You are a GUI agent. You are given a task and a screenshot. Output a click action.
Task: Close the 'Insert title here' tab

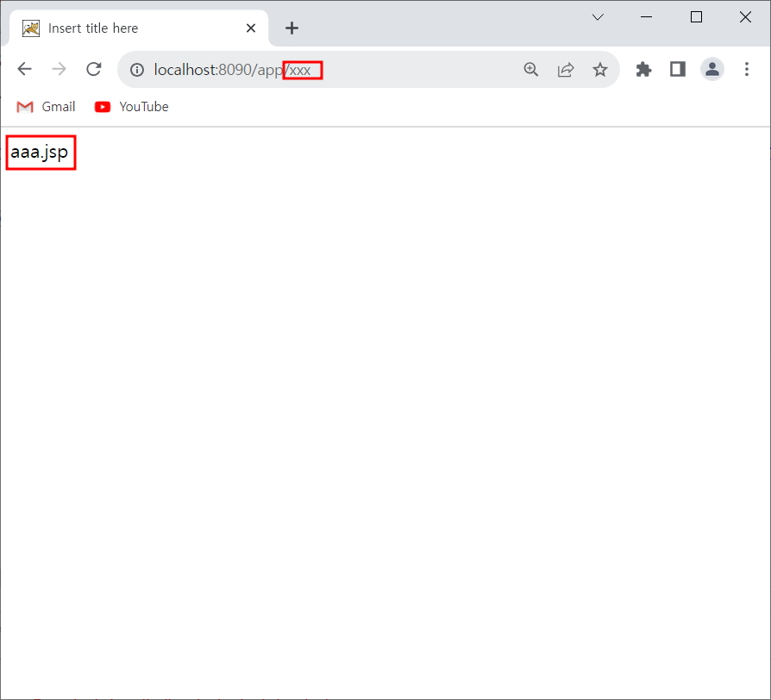(251, 28)
